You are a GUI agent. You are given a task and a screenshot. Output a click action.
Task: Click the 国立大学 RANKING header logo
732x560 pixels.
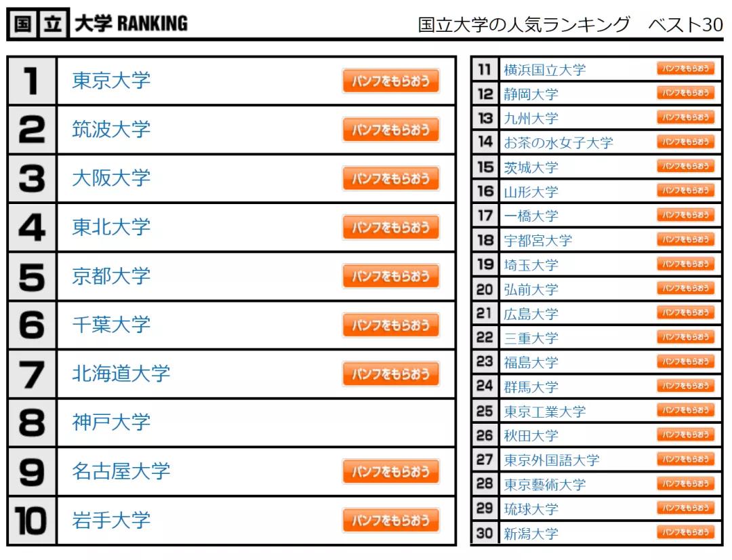[98, 24]
